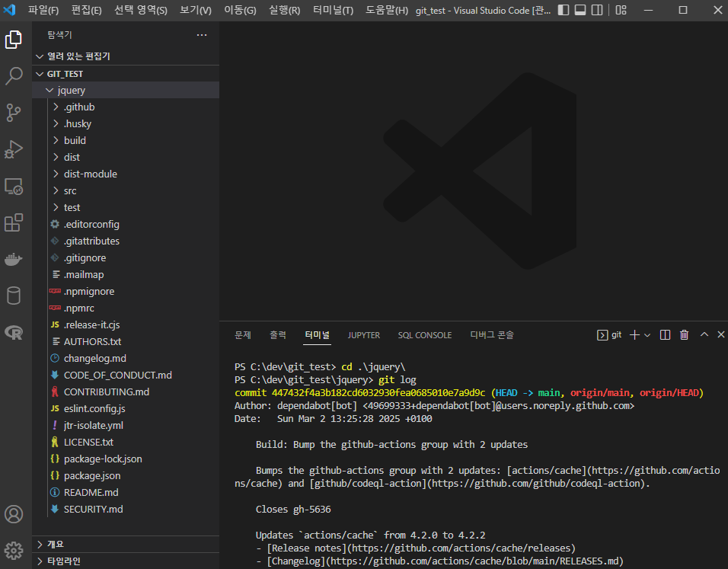Open the package.json file
Screen dimensions: 728x569
coord(126,475)
